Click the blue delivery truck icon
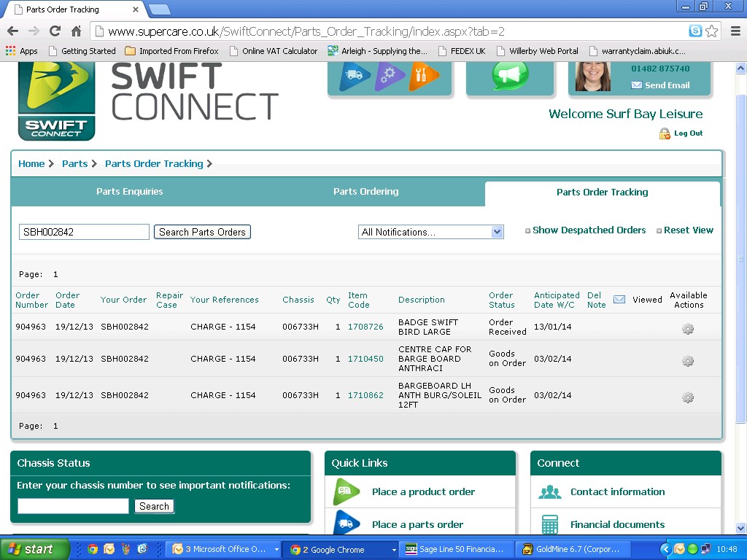 point(355,76)
